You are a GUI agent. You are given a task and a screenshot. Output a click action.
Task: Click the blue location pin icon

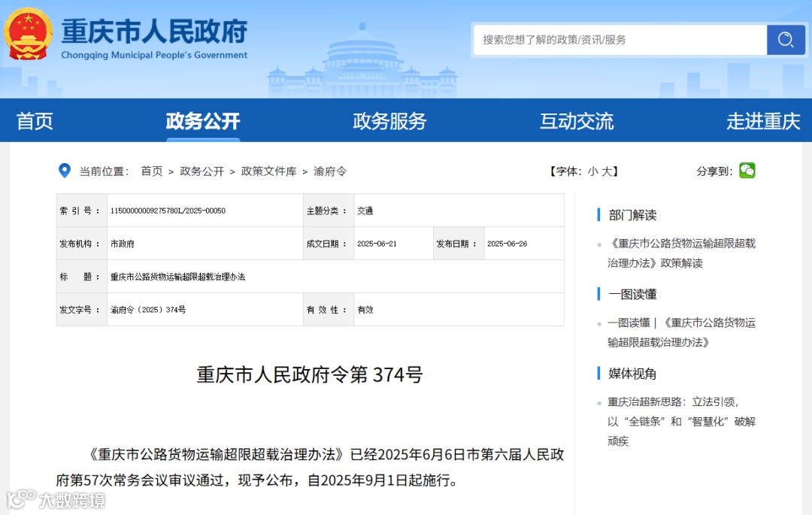tap(65, 170)
